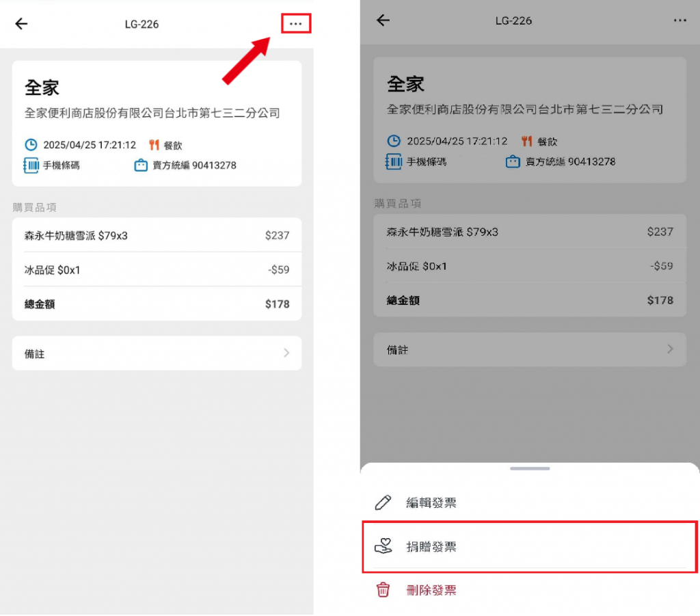The width and height of the screenshot is (700, 616).
Task: Tap the dimmed 手機條碼 label
Action: click(427, 162)
